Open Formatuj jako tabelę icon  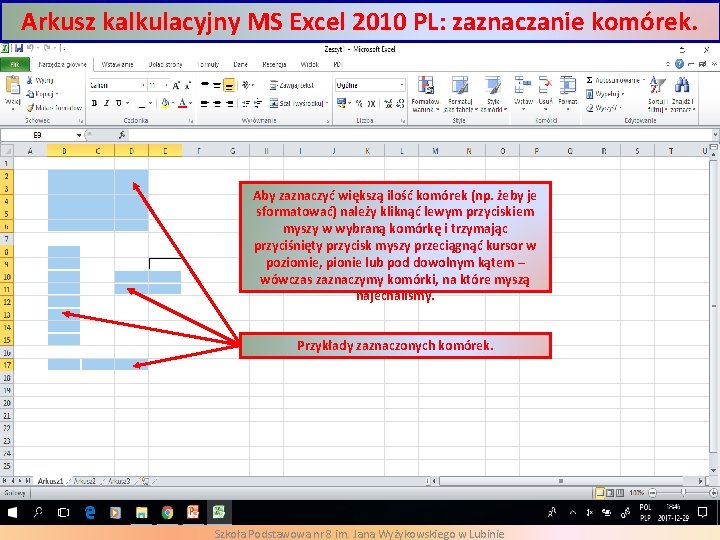460,85
